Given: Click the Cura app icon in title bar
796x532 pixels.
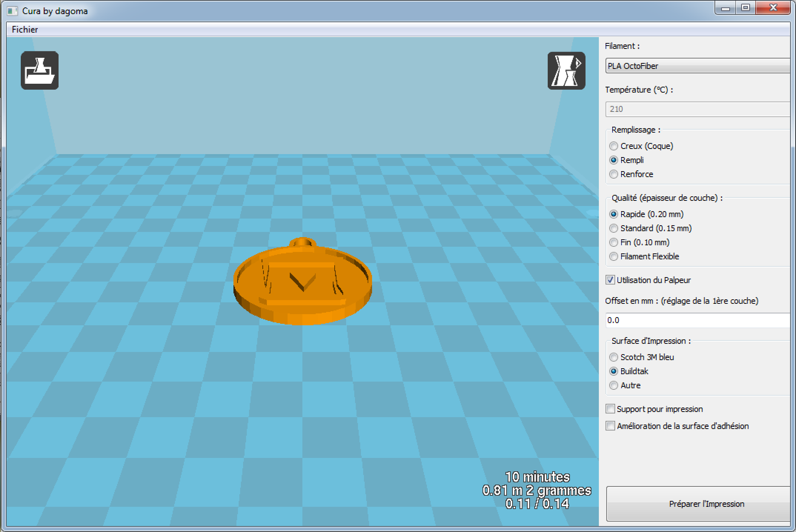Looking at the screenshot, I should coord(12,11).
